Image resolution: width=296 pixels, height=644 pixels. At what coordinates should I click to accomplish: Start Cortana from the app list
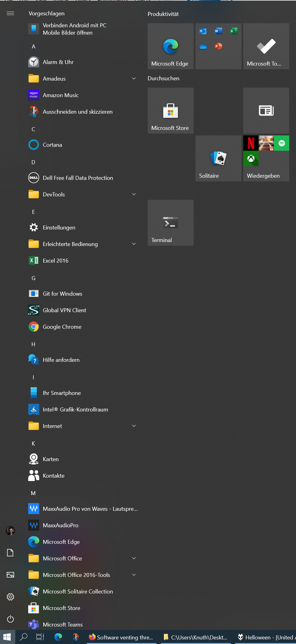pos(83,145)
